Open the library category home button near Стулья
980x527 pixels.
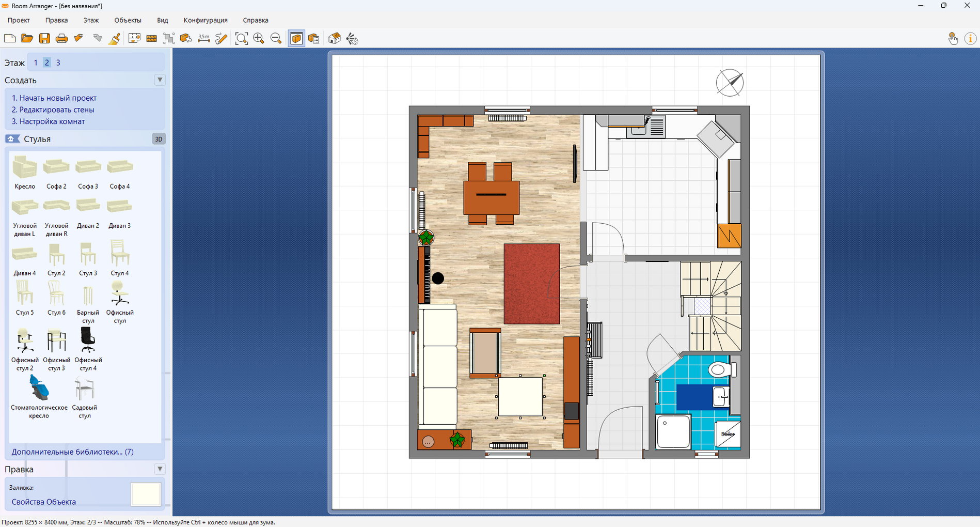(12, 139)
